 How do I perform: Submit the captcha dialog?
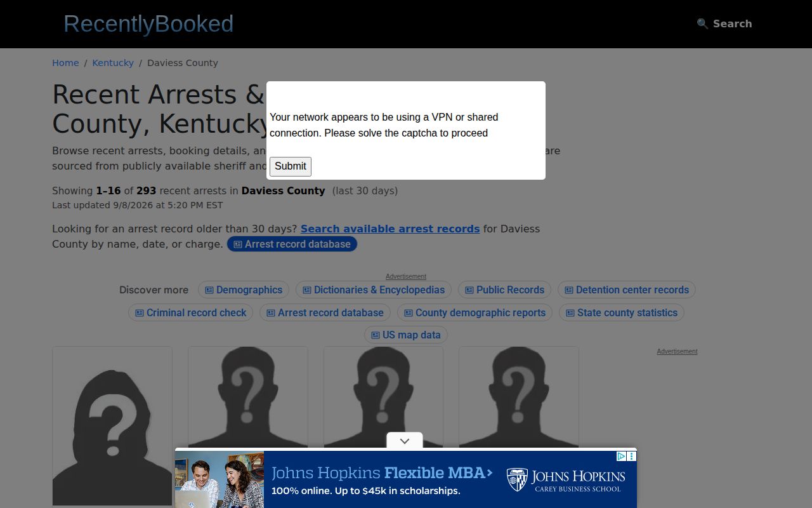[291, 166]
